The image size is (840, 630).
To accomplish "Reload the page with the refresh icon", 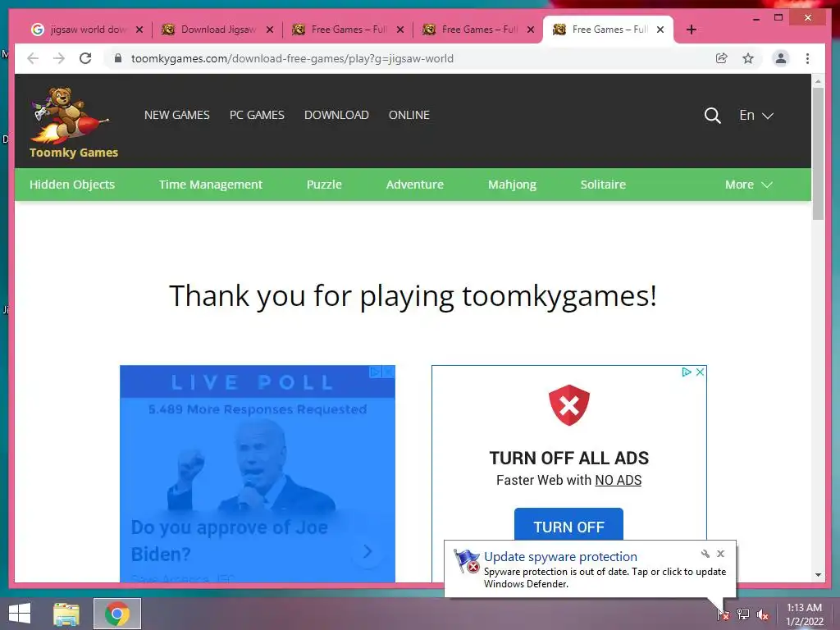I will click(85, 58).
